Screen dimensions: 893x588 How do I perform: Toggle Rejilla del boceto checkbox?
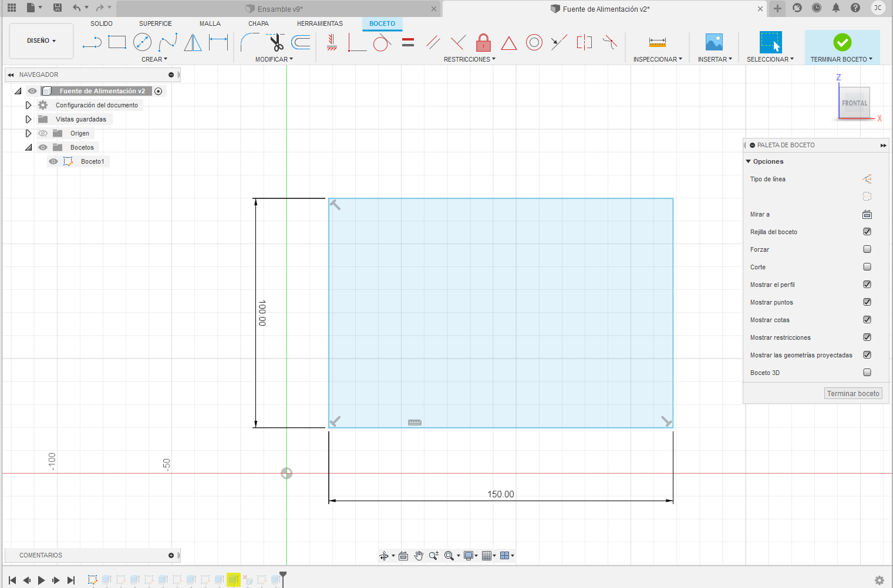[867, 232]
